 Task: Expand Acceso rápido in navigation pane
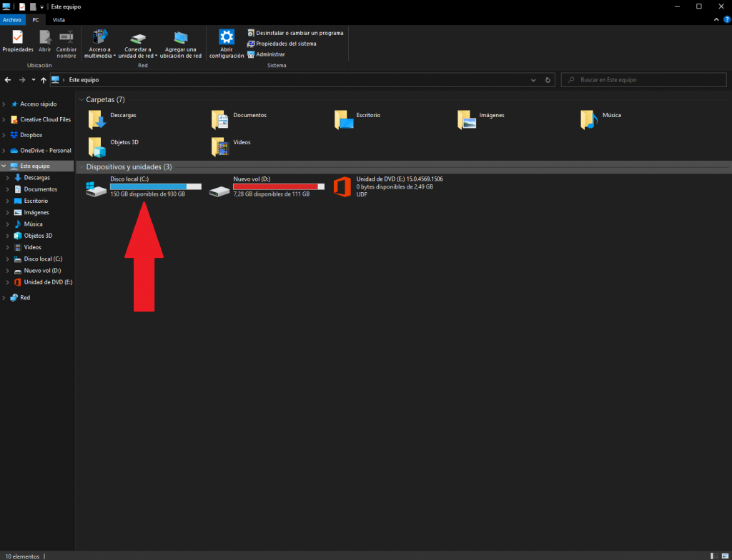(4, 104)
